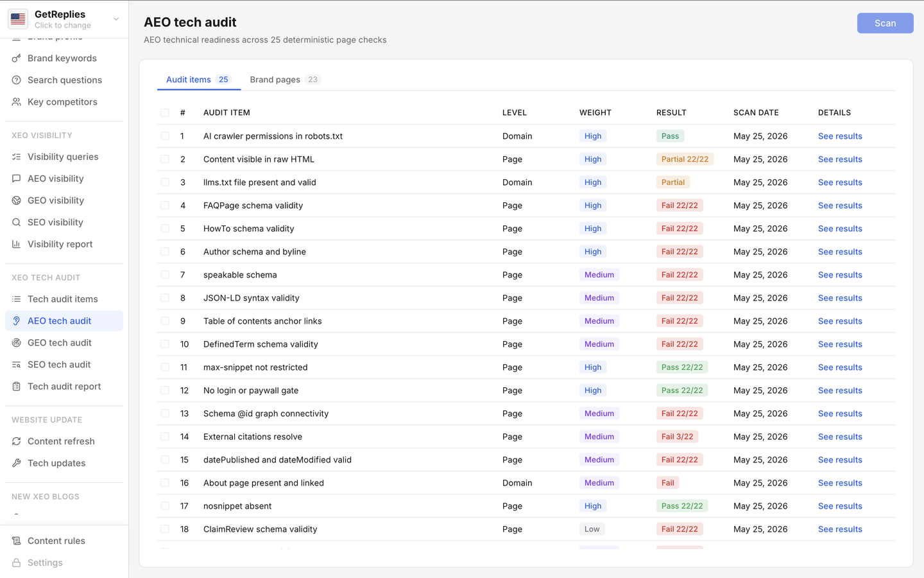Click the Content refresh arrows icon

(x=17, y=441)
